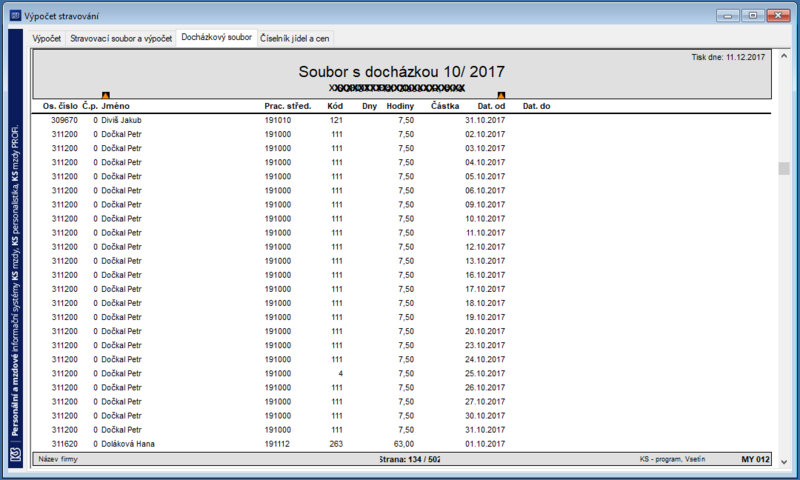Click date 09.10.2017
800x480 pixels.
click(485, 205)
